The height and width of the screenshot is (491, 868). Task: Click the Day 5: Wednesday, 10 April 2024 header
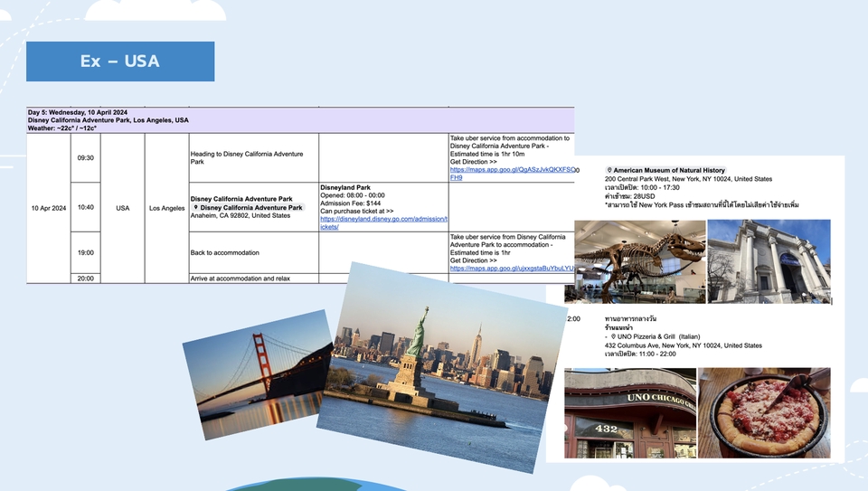click(78, 112)
